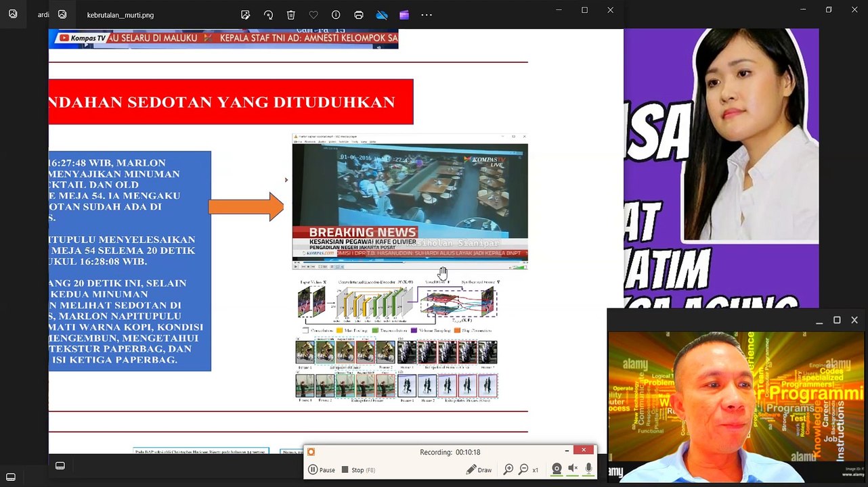Click the Photos app icon at top left

[62, 14]
